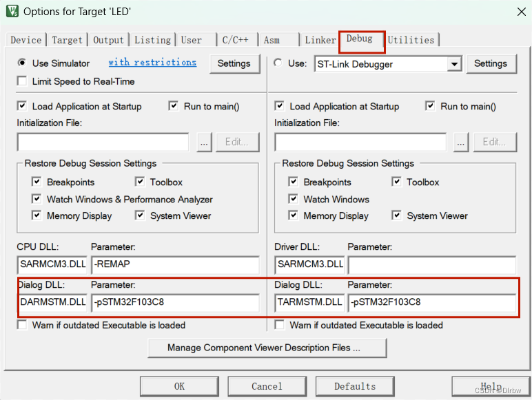The image size is (532, 400).
Task: Enable simulator Warn if outdated Executable
Action: pyautogui.click(x=22, y=325)
